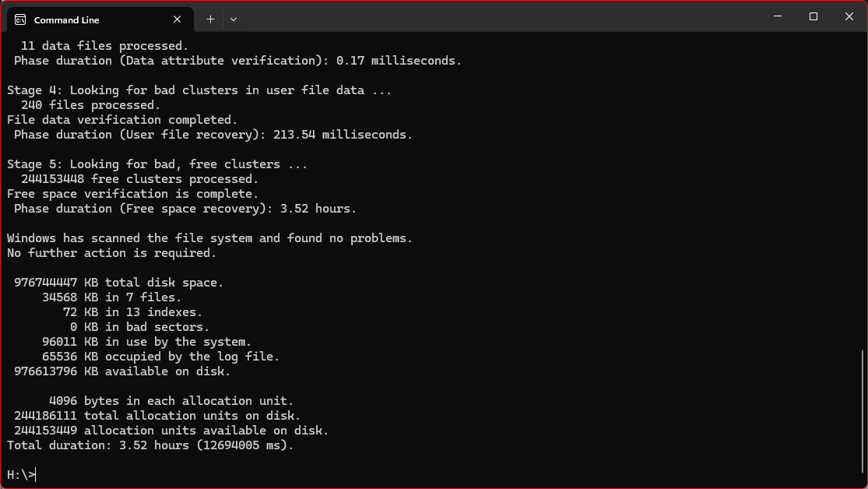
Task: Minimize the terminal window
Action: point(777,16)
